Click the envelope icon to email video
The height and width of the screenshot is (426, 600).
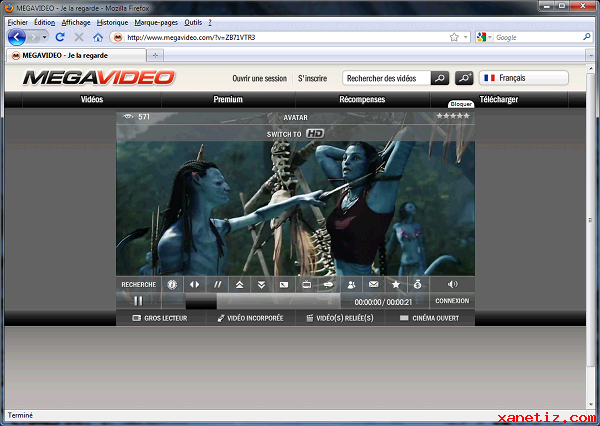[x=373, y=284]
